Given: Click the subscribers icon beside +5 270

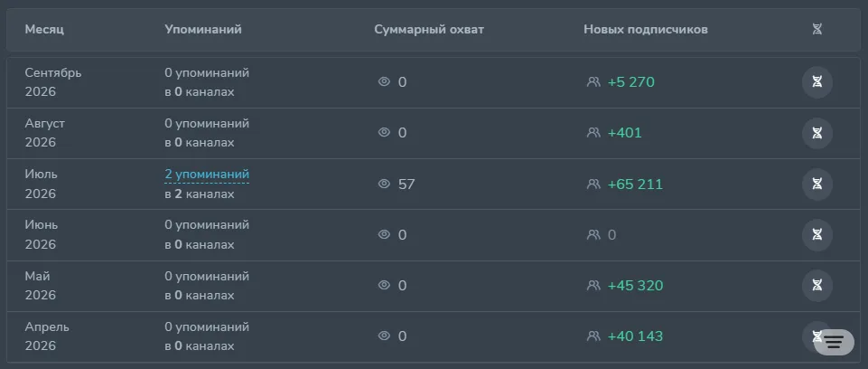Looking at the screenshot, I should 593,82.
